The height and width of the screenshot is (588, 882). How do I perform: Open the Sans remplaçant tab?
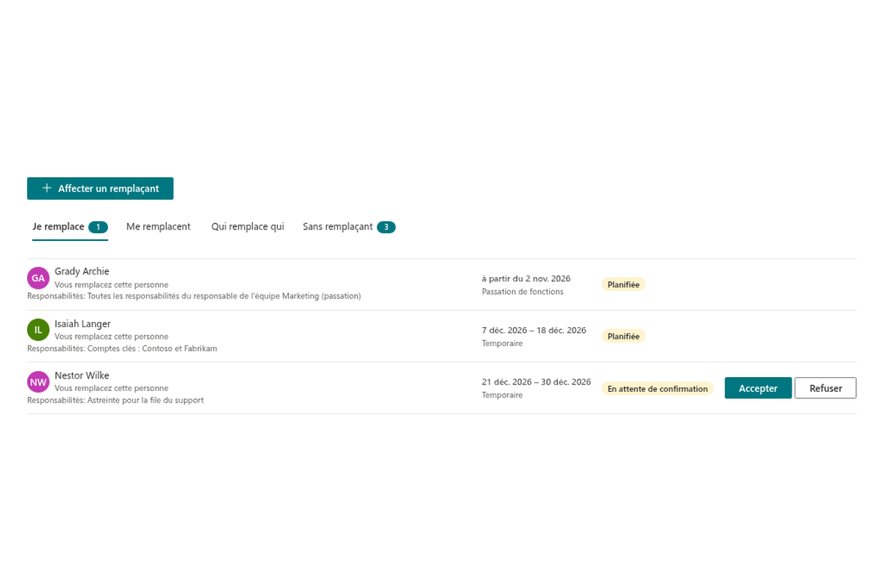(x=349, y=227)
